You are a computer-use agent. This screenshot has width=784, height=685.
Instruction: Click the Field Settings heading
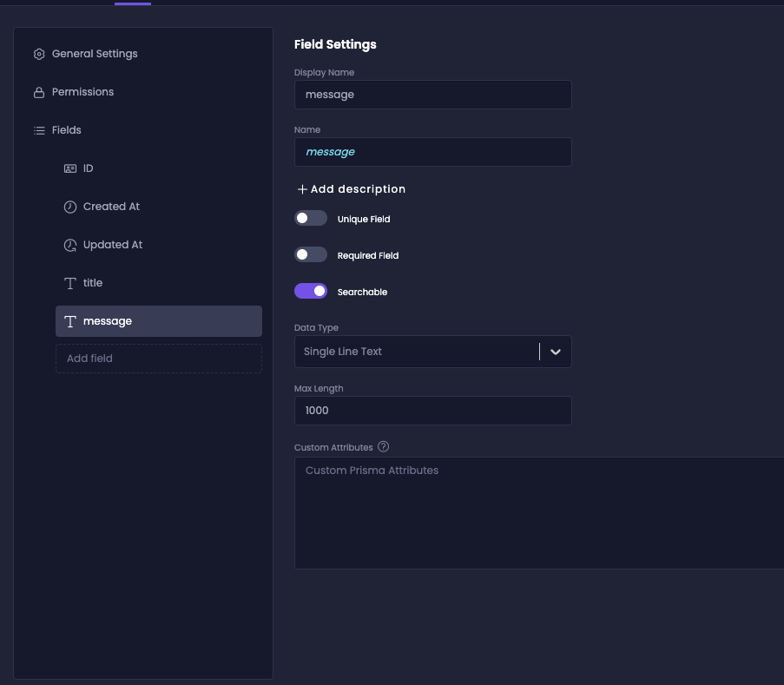pyautogui.click(x=335, y=44)
